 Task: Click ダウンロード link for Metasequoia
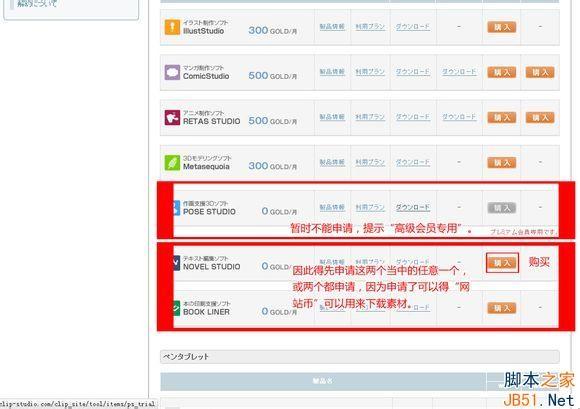point(413,162)
